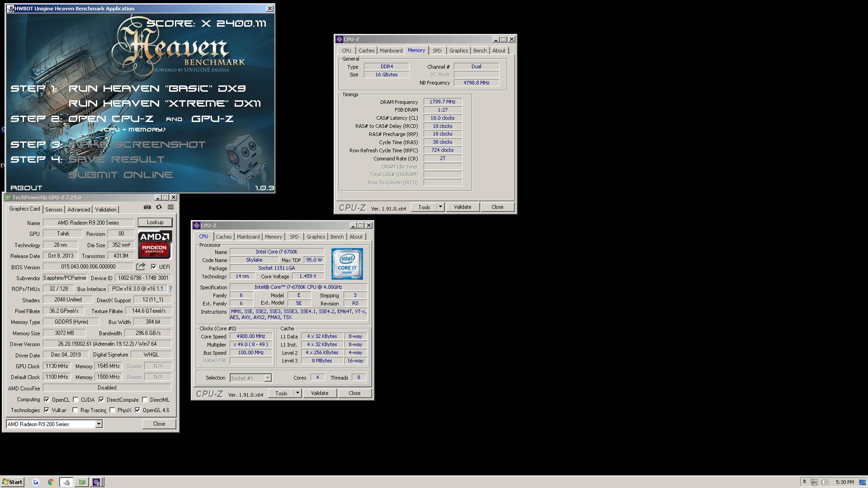The width and height of the screenshot is (868, 488).
Task: Take a GPU-Z screenshot with camera icon
Action: 147,207
